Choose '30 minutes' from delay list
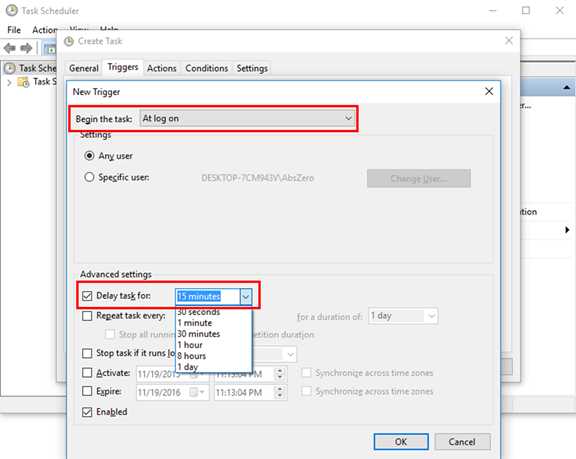Screen dimensions: 576x459 coord(199,334)
